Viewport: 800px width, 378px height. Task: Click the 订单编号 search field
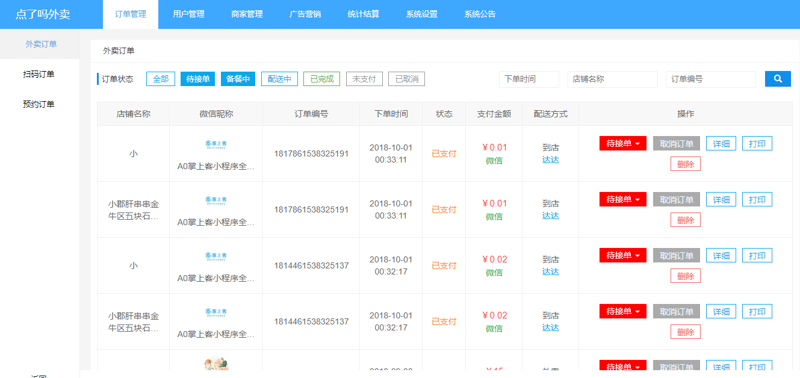711,79
